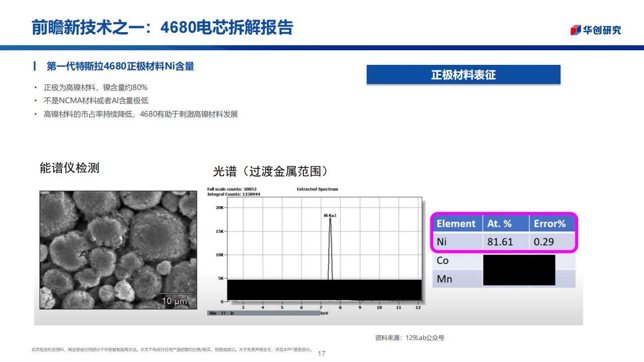Click the keV axis unit label
Screen dimensions: 644x362
(x=325, y=313)
